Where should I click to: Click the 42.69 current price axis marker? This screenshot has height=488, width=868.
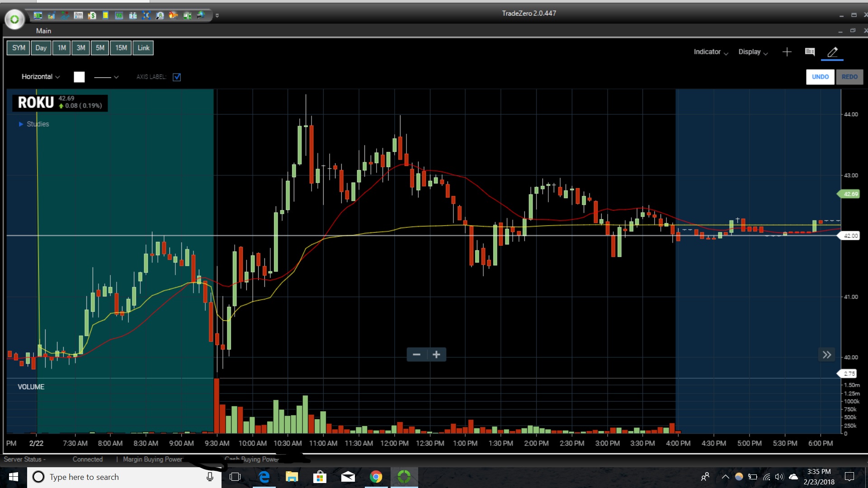849,194
